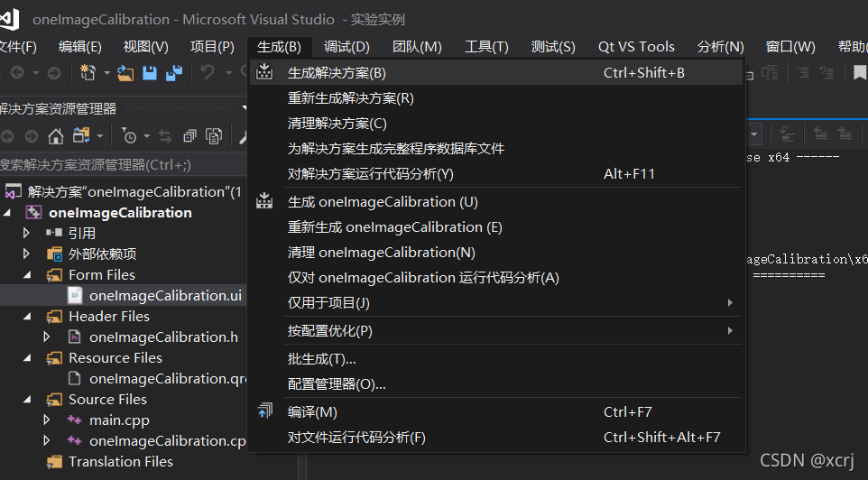Click Sync with Active Document icon

click(165, 135)
